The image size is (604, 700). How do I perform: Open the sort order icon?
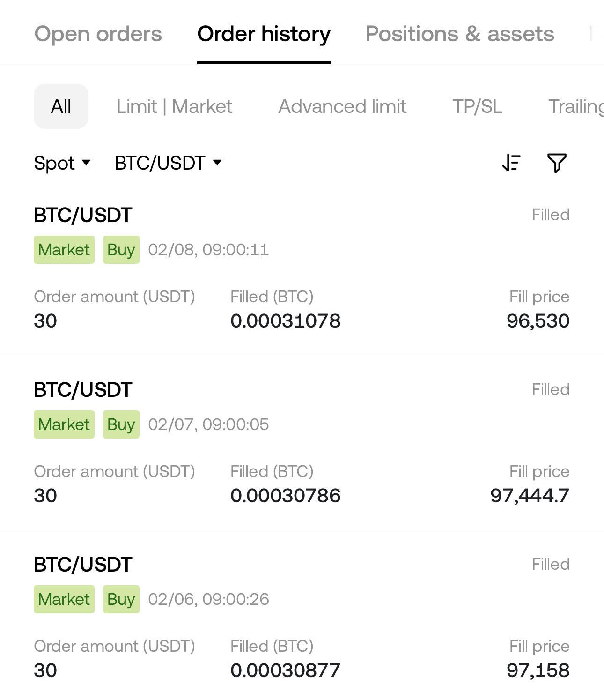coord(511,163)
